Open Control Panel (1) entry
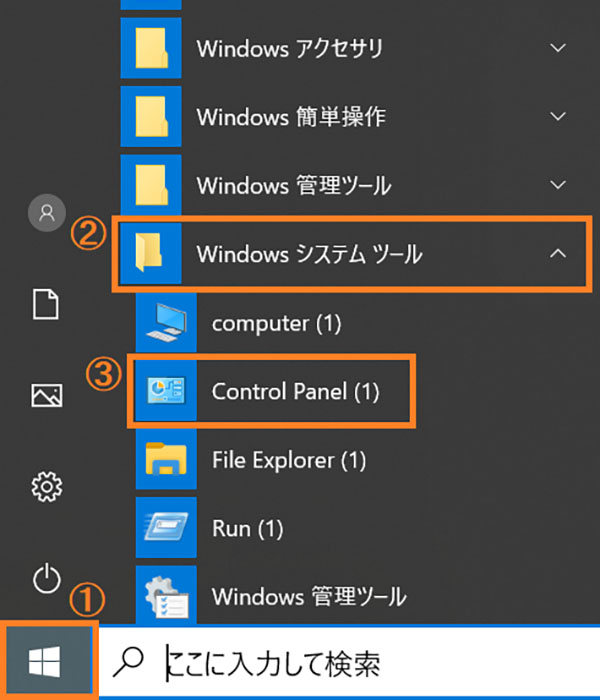The image size is (600, 700). click(x=295, y=392)
